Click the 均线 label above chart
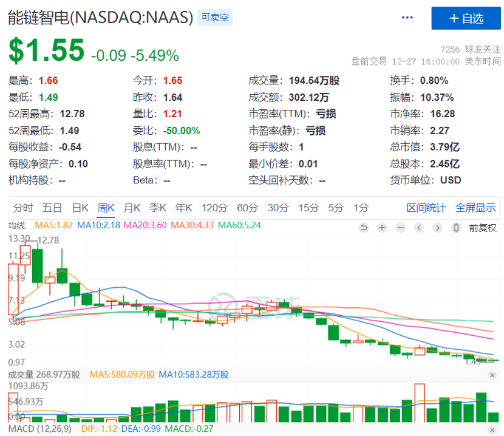Screen dimensions: 504x436 coord(17,225)
